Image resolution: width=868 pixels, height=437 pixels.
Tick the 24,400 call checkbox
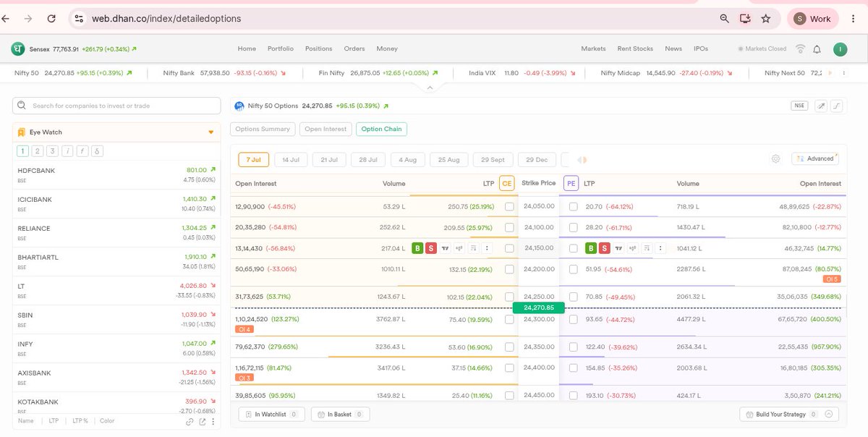(x=509, y=368)
